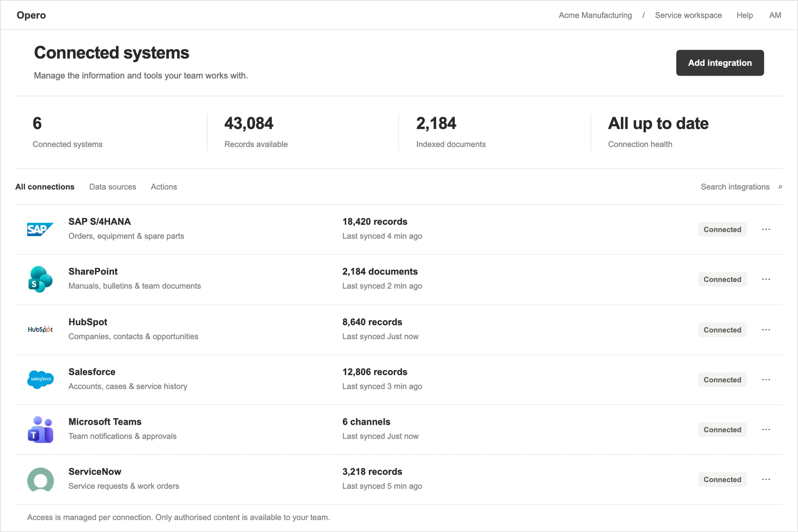Click the search magnifier icon
The height and width of the screenshot is (532, 798).
pos(780,187)
